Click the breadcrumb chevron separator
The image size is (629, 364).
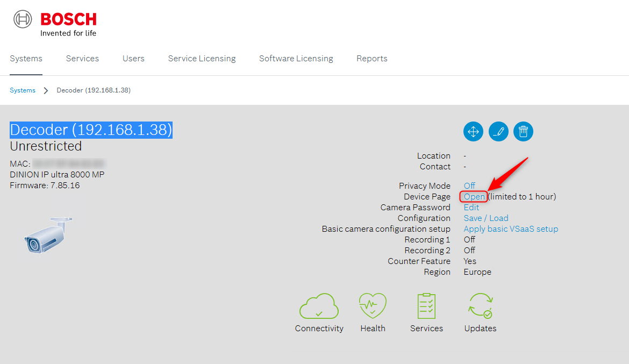click(x=46, y=90)
